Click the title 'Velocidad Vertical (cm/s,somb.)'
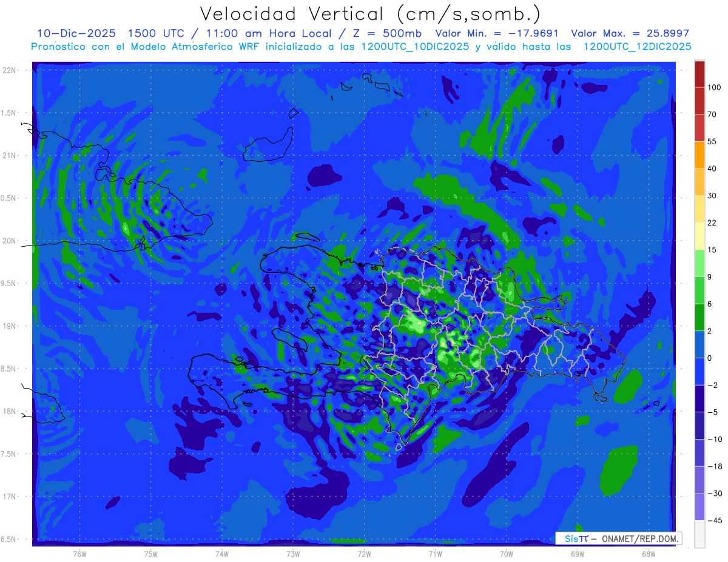Viewport: 728px width, 562px height. point(370,15)
